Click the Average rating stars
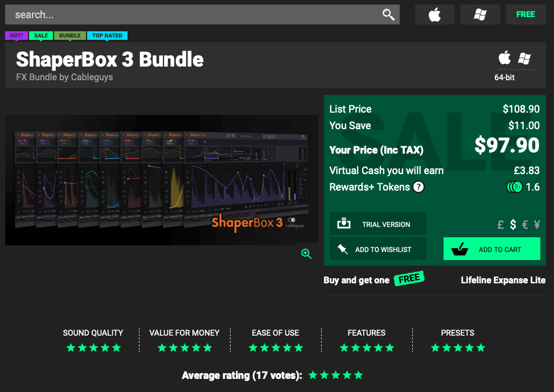554x392 pixels. [x=336, y=375]
